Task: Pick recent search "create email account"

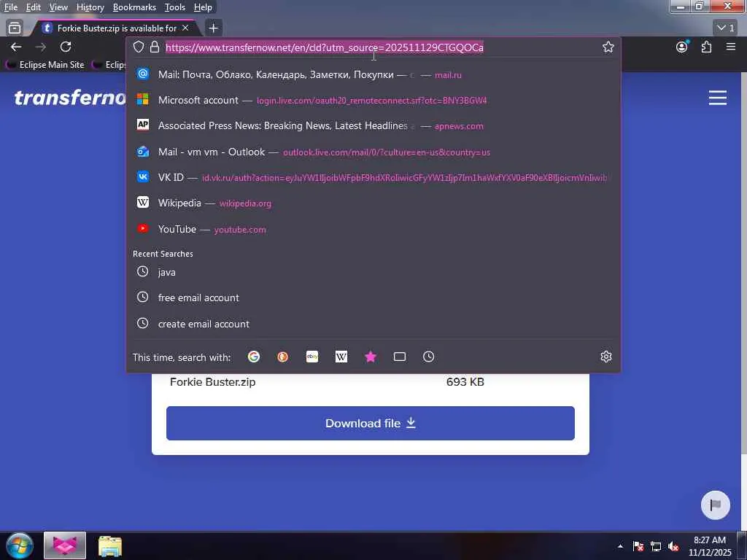Action: click(x=373, y=324)
